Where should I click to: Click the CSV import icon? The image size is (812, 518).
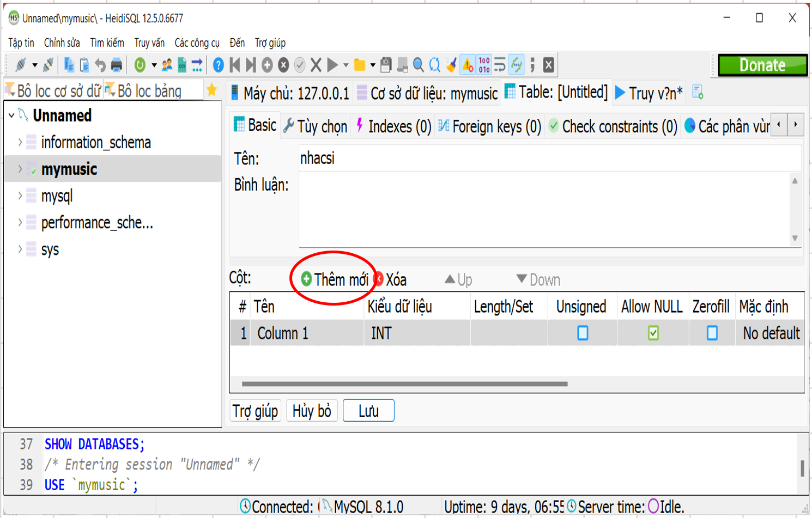tap(182, 65)
